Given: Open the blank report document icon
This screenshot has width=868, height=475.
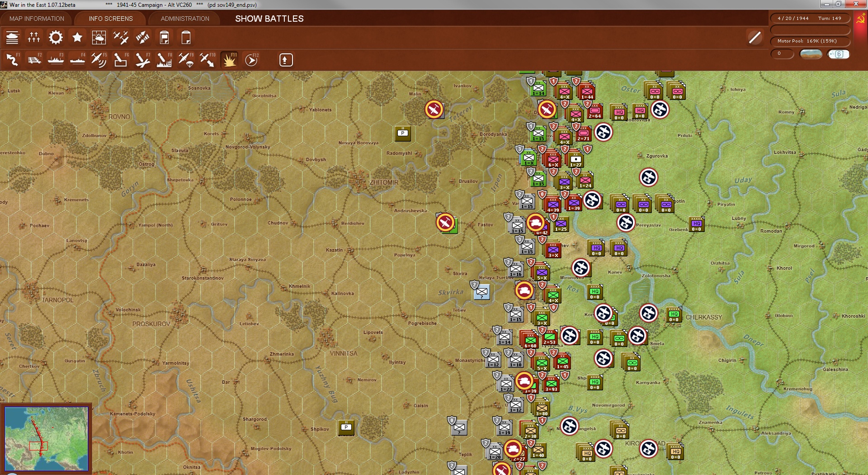Looking at the screenshot, I should pos(186,38).
